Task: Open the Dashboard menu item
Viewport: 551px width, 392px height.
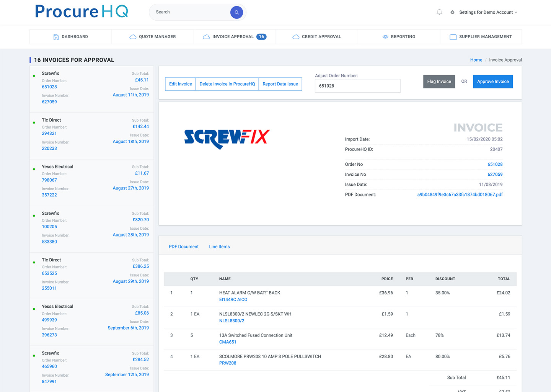Action: (70, 37)
